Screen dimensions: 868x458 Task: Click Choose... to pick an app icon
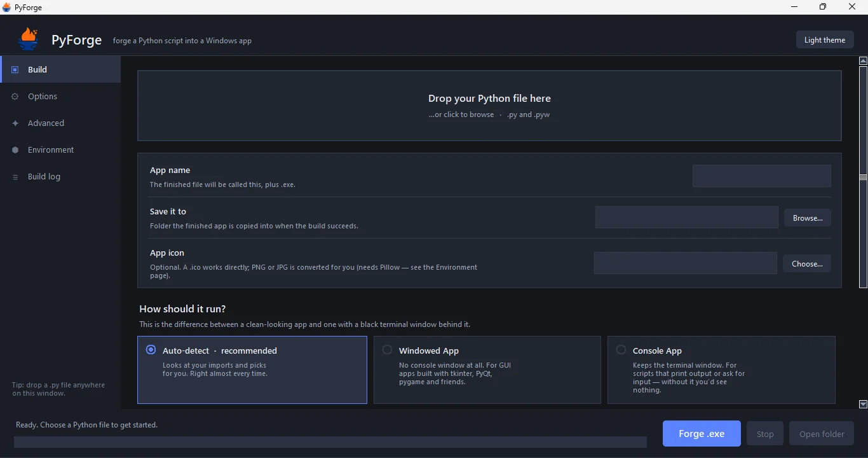point(807,264)
